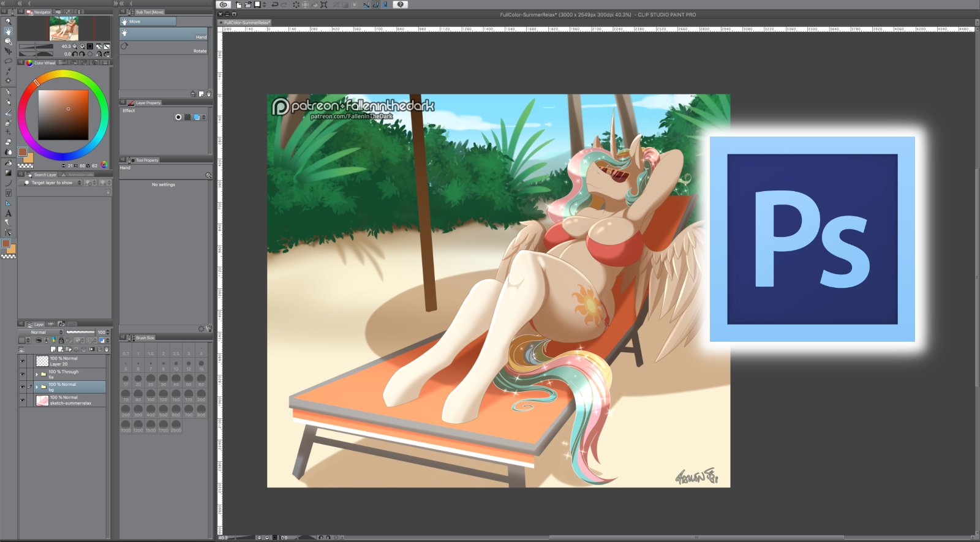Select the Lasso selection tool

[x=8, y=61]
